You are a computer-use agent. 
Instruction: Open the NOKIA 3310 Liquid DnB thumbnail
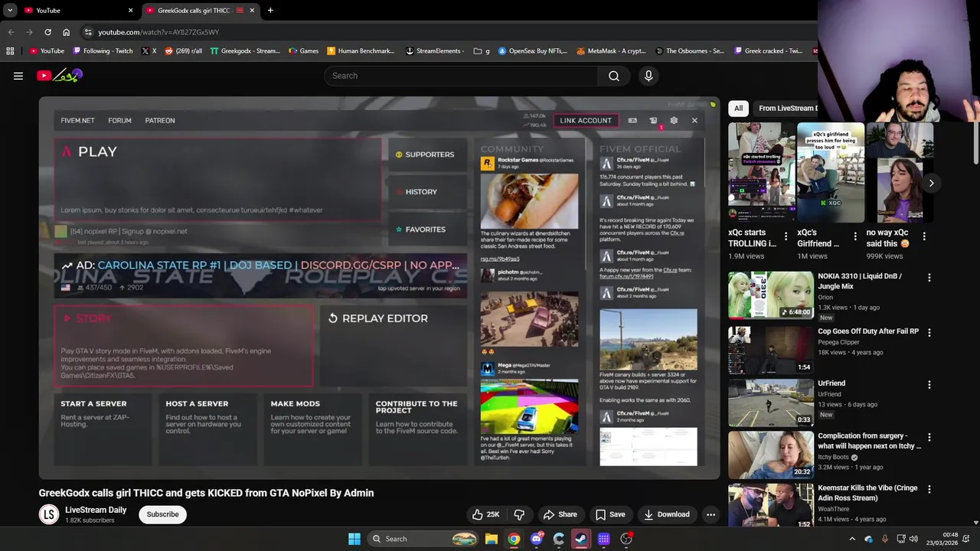pyautogui.click(x=771, y=295)
